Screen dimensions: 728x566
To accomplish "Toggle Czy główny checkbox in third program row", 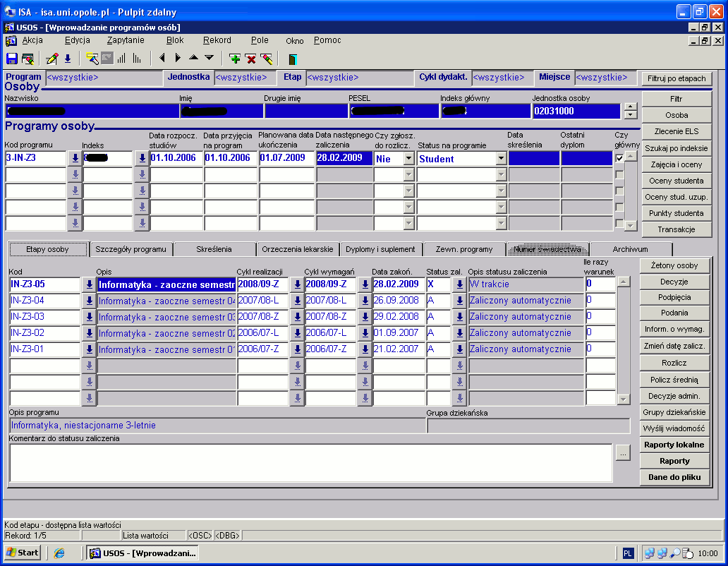I will pyautogui.click(x=619, y=191).
